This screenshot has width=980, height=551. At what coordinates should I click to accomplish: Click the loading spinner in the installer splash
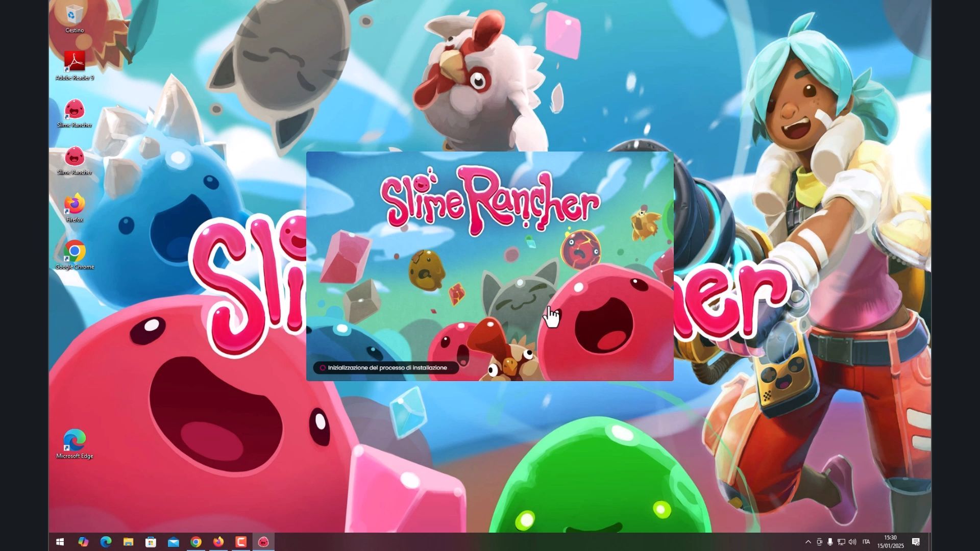pyautogui.click(x=323, y=368)
